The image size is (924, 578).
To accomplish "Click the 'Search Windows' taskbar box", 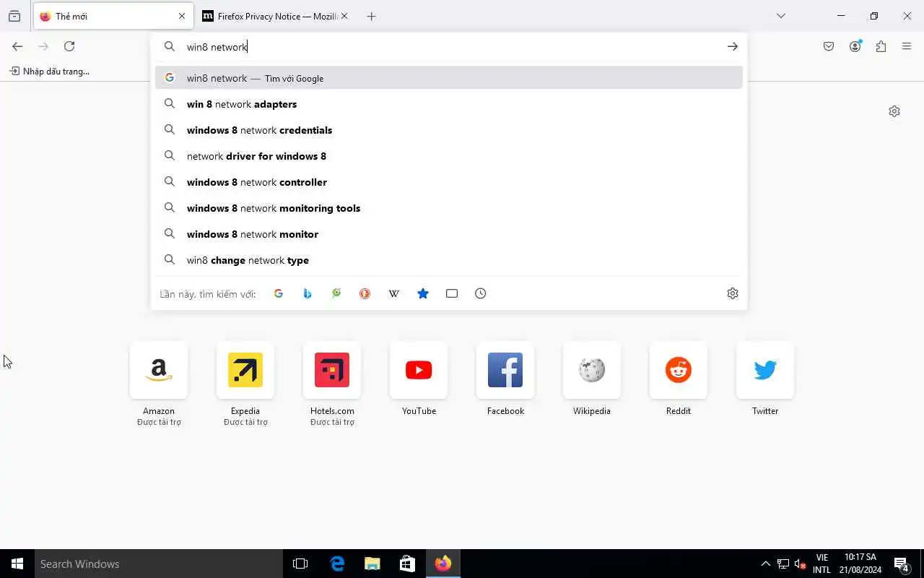I will point(159,564).
